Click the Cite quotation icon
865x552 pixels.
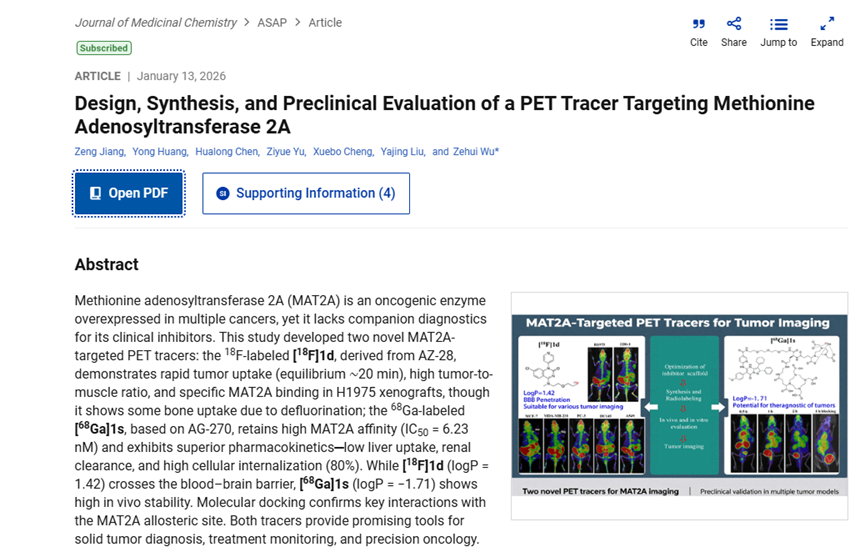699,24
